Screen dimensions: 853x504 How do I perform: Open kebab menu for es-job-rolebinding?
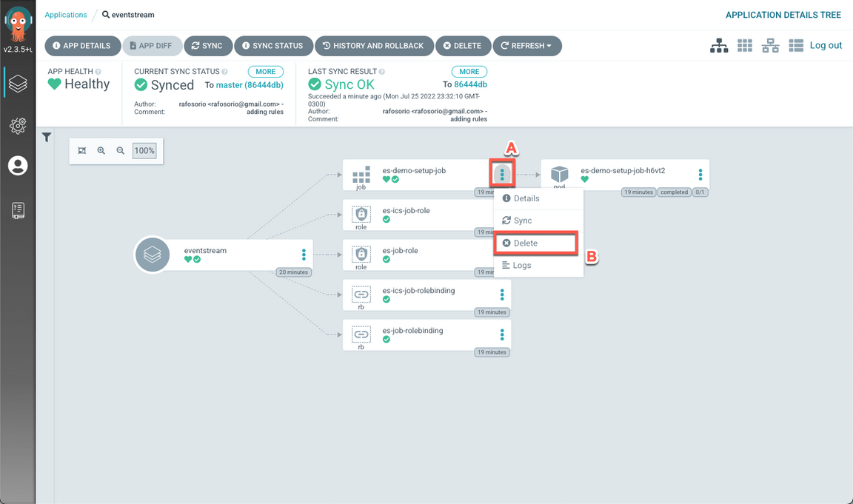[x=502, y=335]
